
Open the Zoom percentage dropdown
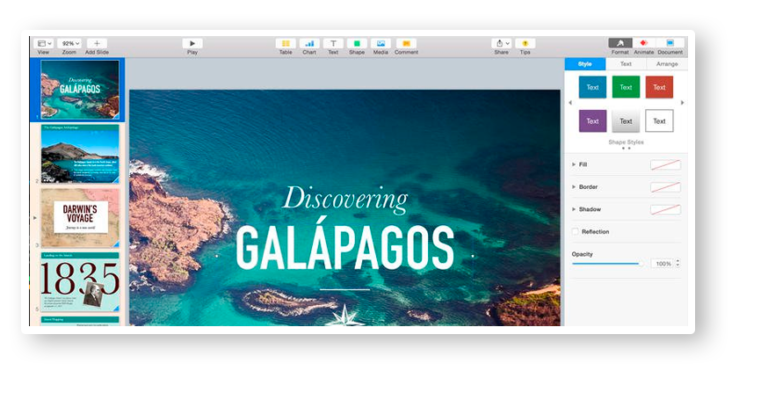click(69, 43)
